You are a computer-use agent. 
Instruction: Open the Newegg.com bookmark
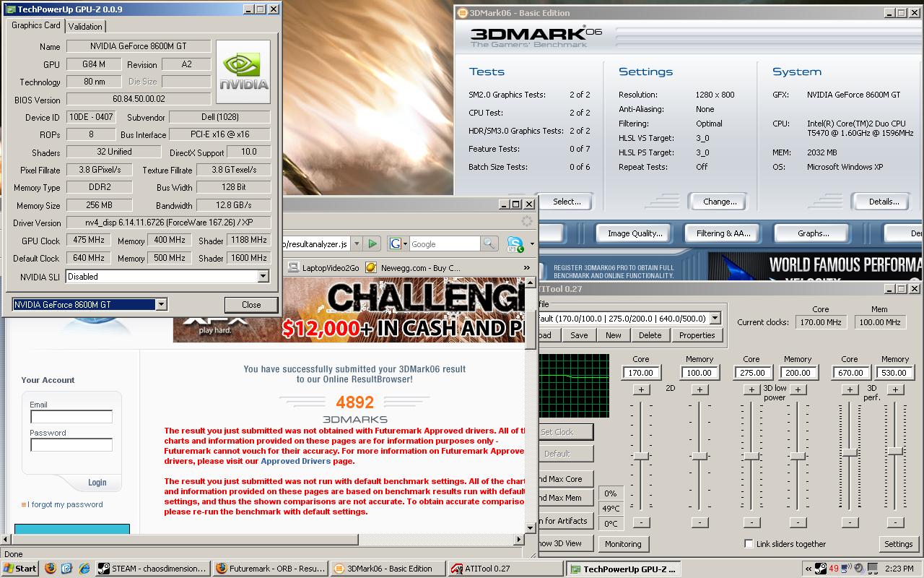[413, 267]
